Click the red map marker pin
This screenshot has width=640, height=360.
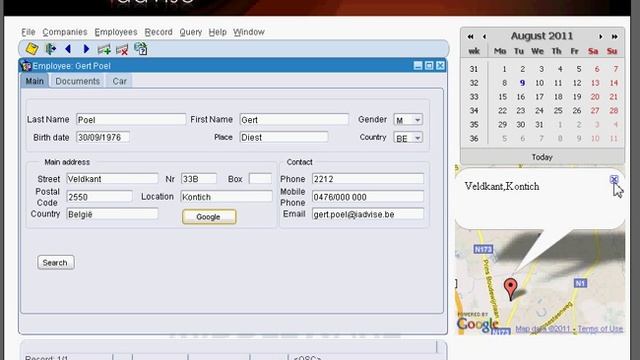click(510, 289)
